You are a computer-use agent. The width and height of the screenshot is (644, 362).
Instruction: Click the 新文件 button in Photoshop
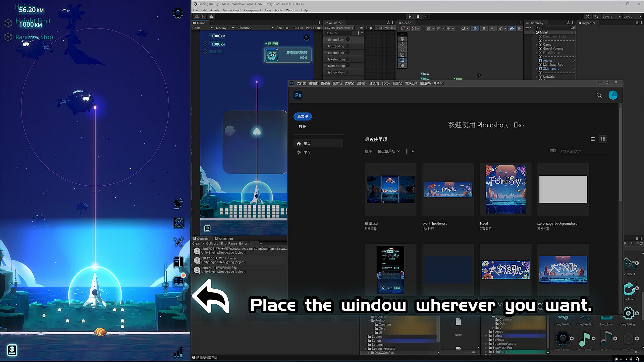point(302,116)
